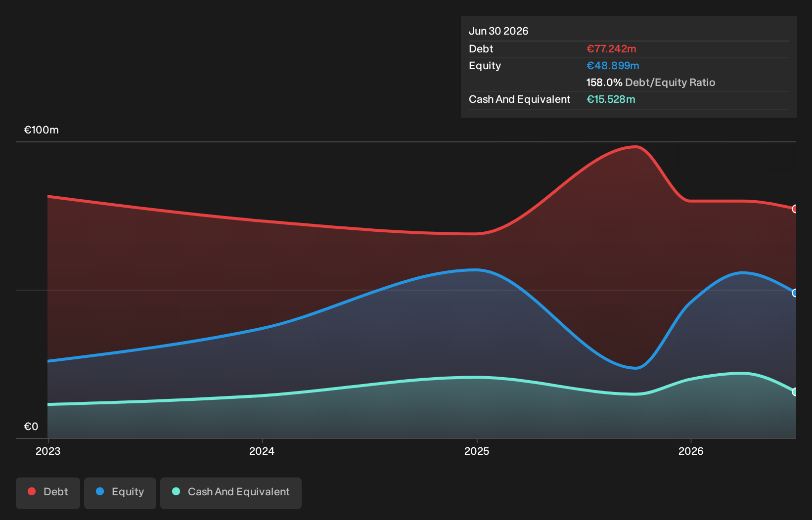Select the red Debt endpoint marker
The width and height of the screenshot is (812, 520).
coord(795,209)
